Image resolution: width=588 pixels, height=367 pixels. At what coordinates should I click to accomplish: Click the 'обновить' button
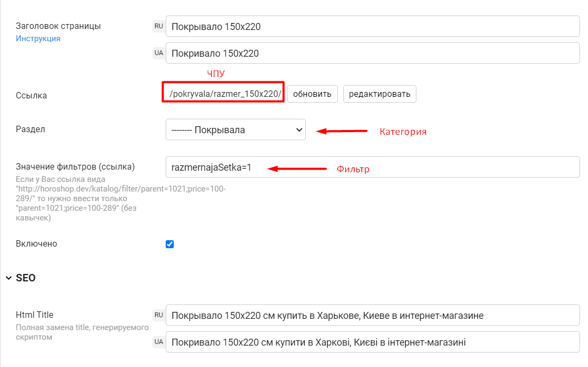pos(312,94)
